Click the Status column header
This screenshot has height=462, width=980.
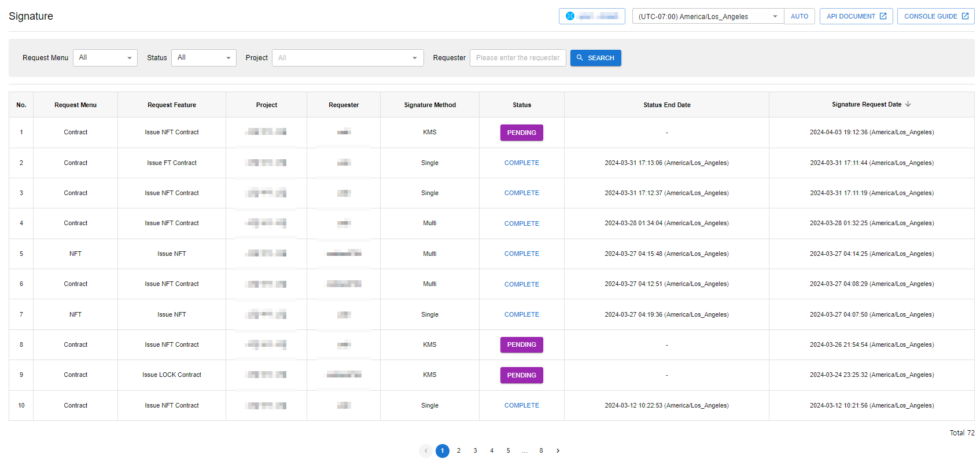pyautogui.click(x=522, y=105)
